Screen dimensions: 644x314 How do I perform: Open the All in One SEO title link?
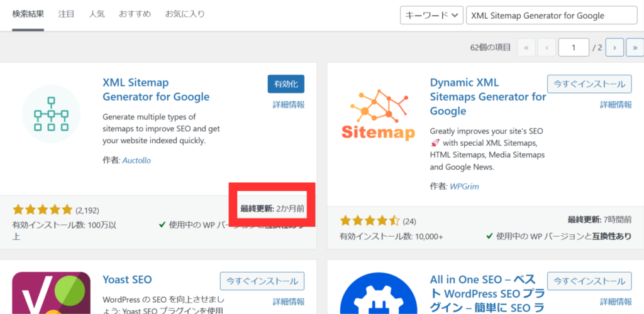[487, 293]
